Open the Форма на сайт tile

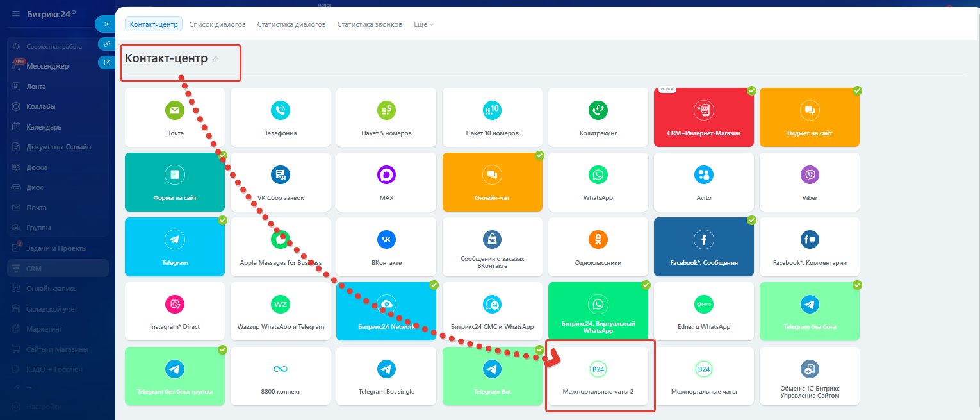click(x=175, y=182)
